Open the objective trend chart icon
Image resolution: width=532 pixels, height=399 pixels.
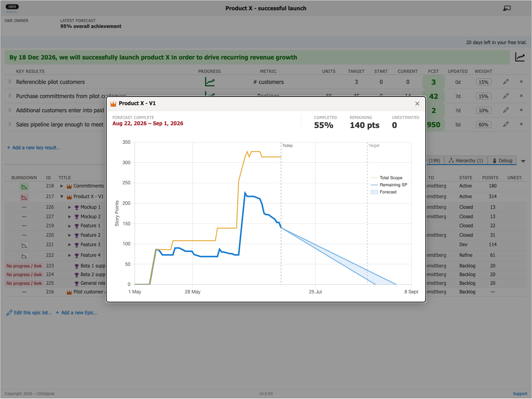tap(520, 57)
